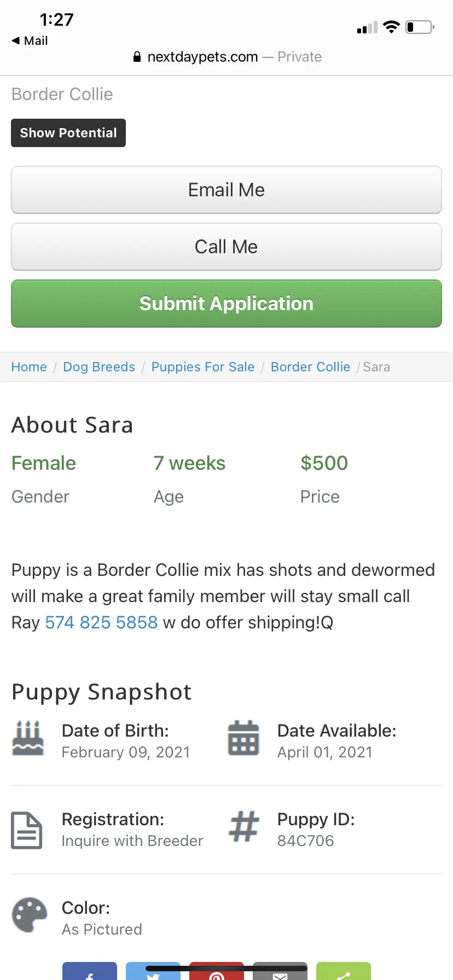Call phone number 574 825 5858

(x=101, y=622)
